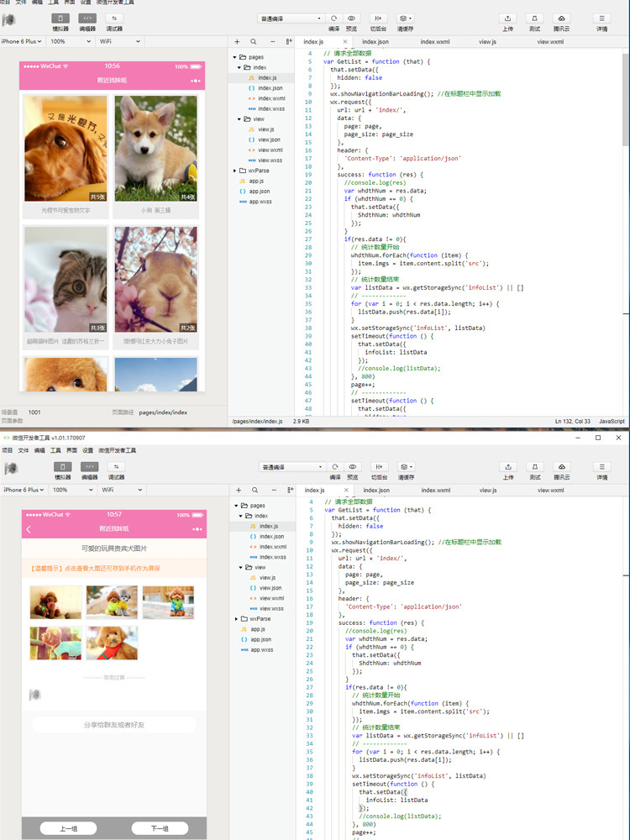
Task: Click the back arrow in the pink header
Action: click(x=29, y=528)
